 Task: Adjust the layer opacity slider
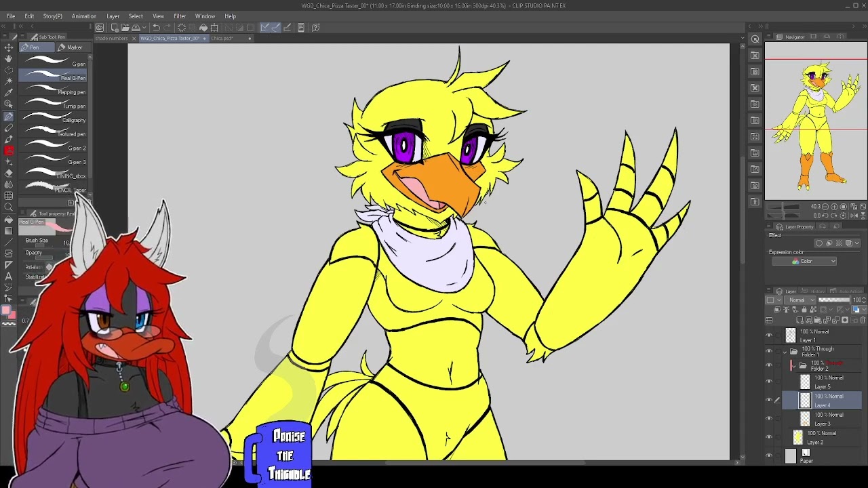834,300
